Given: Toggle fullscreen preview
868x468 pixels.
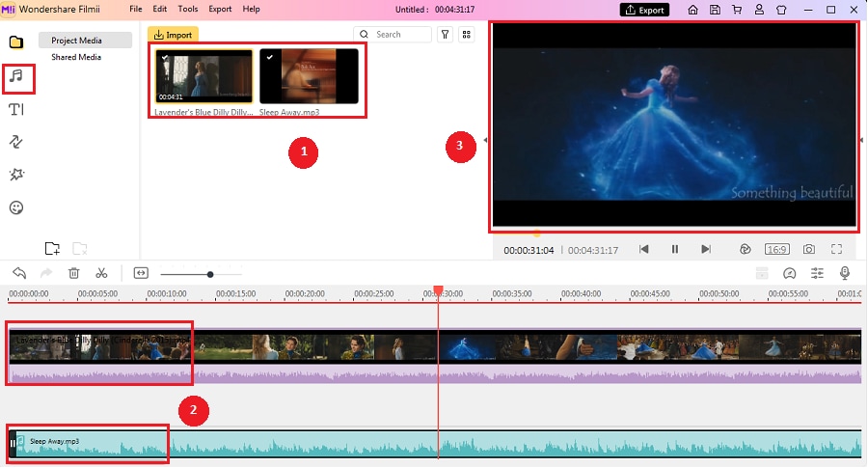Looking at the screenshot, I should 837,249.
